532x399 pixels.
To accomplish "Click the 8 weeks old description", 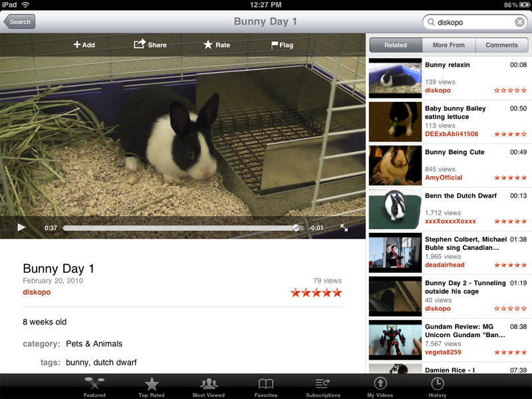I will pyautogui.click(x=45, y=322).
